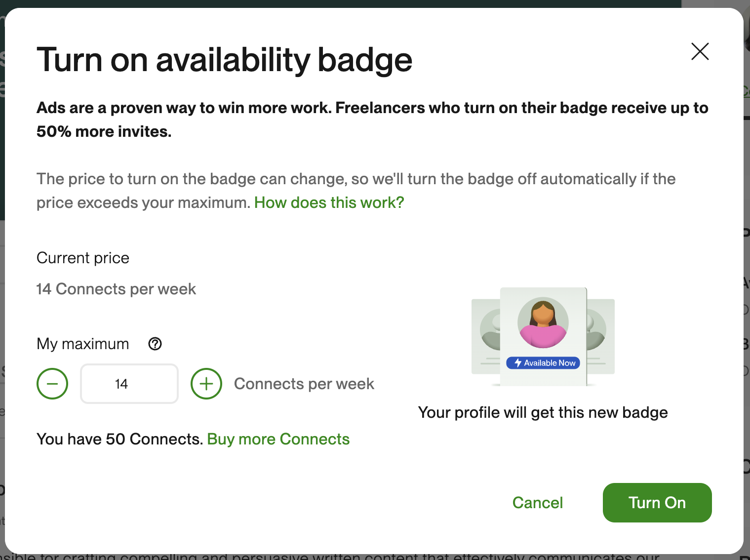Follow the 'Buy more Connects' link
This screenshot has width=750, height=560.
click(x=278, y=439)
